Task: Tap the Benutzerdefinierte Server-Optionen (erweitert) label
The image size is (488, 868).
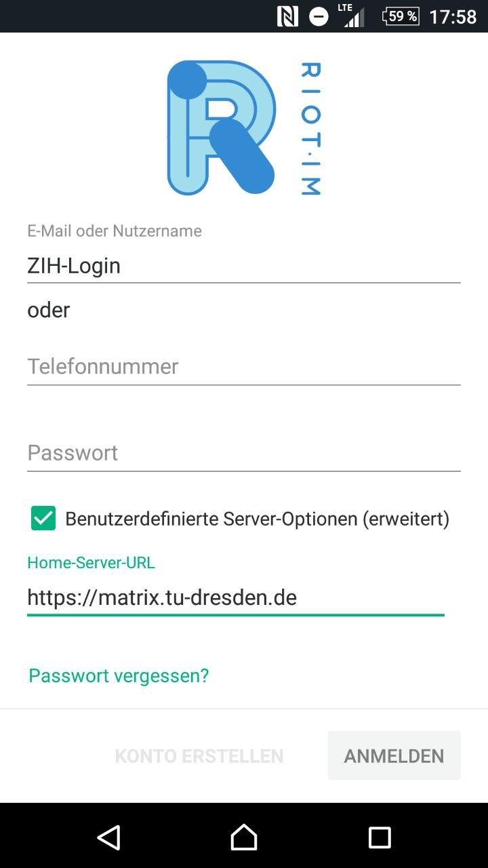Action: pos(257,519)
